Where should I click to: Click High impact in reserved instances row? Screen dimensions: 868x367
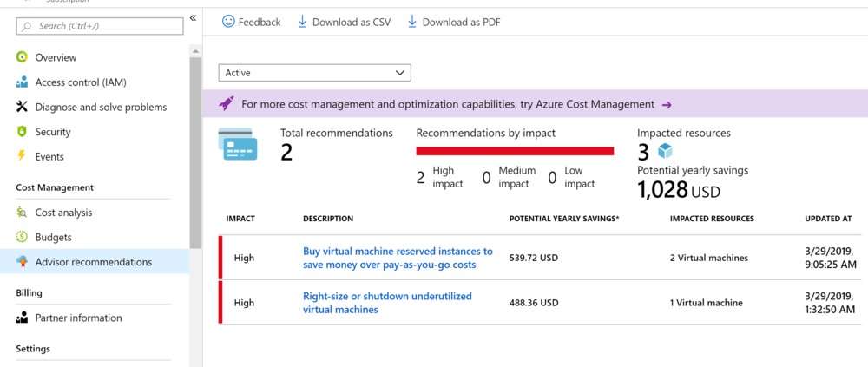click(244, 258)
